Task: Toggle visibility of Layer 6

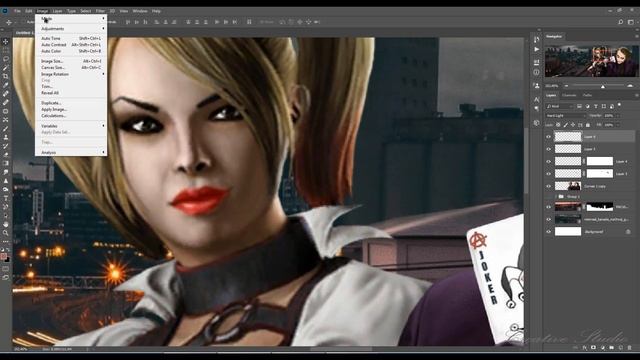Action: 549,137
